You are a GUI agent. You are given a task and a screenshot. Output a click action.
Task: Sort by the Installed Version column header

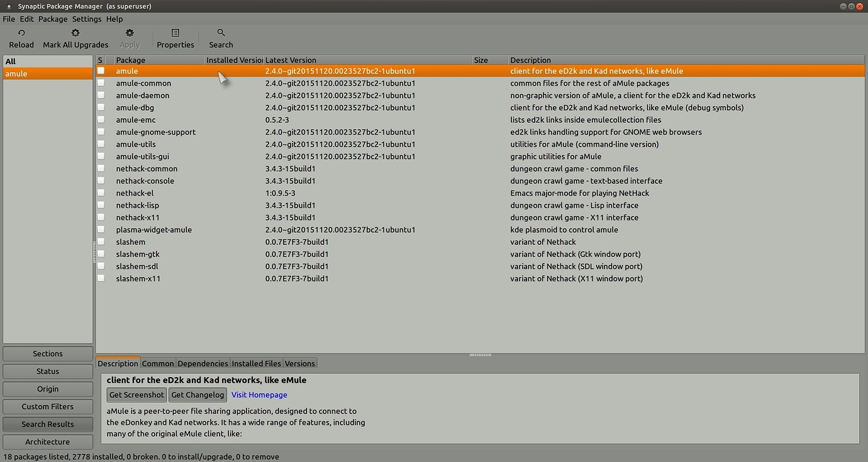tap(234, 60)
